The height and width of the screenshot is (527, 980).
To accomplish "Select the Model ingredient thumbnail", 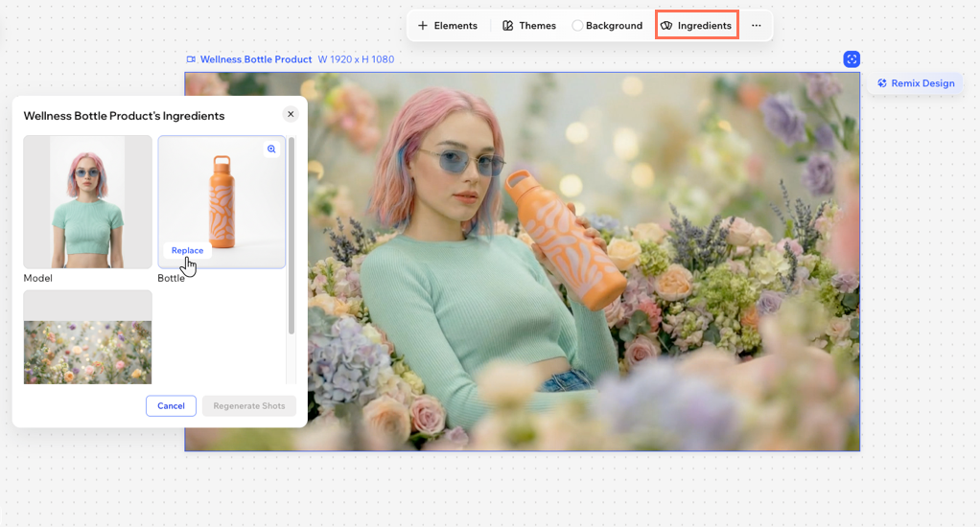I will pyautogui.click(x=87, y=201).
